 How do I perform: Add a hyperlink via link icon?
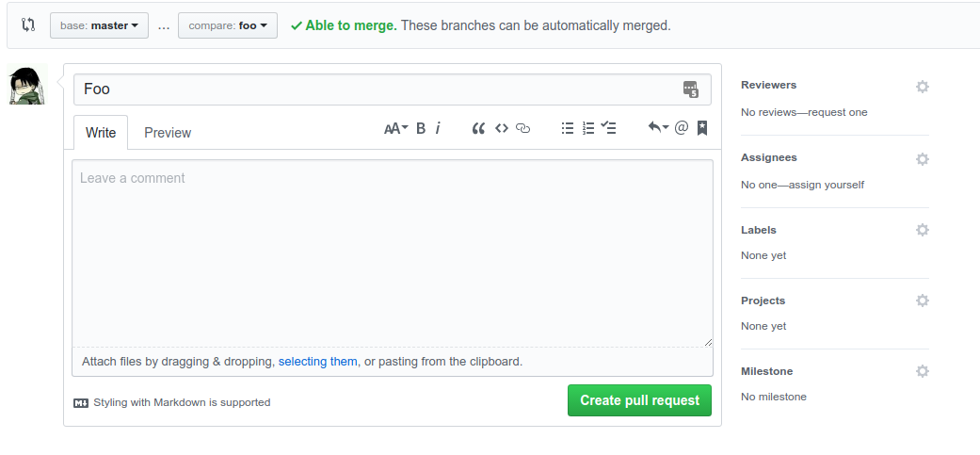(522, 128)
